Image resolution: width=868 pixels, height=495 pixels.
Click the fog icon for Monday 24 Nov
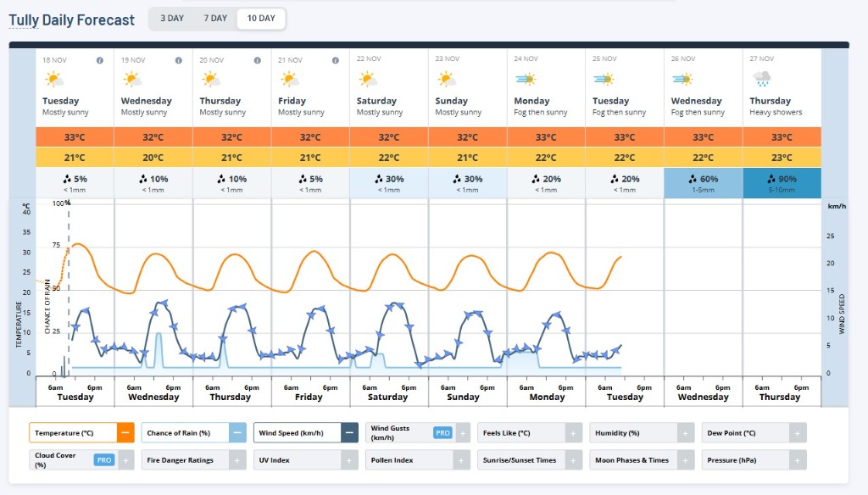526,80
